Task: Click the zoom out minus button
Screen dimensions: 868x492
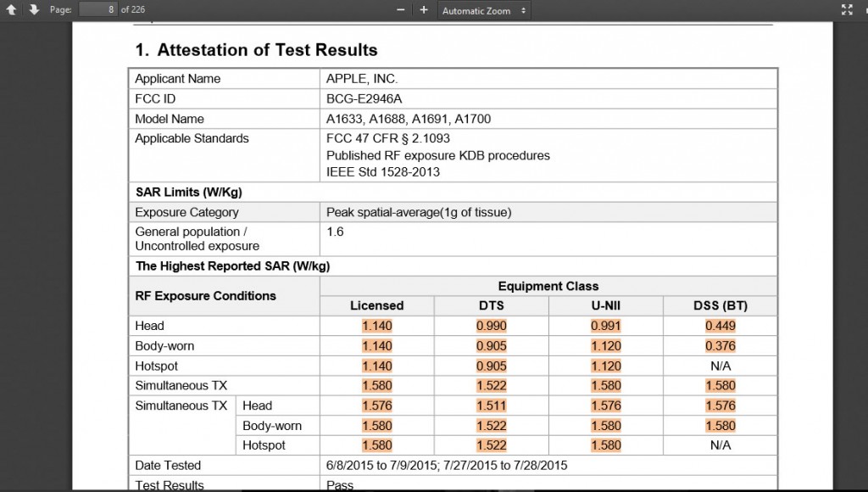Action: 400,10
